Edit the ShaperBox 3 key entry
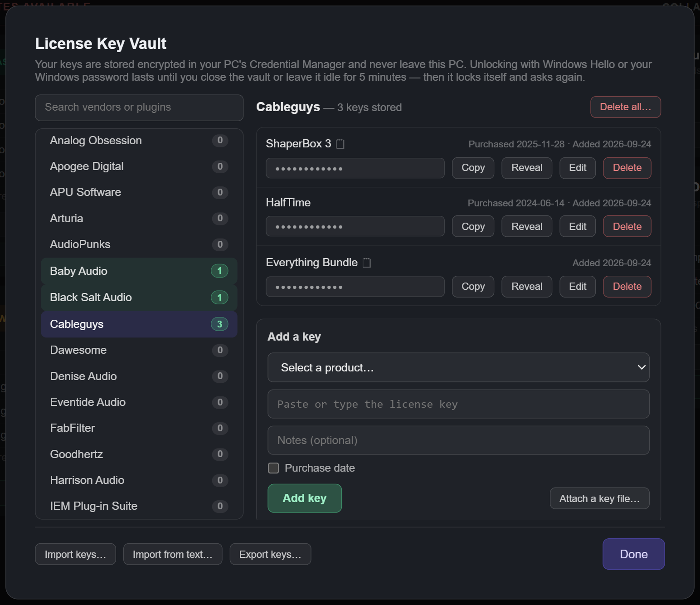This screenshot has width=700, height=605. (x=578, y=168)
